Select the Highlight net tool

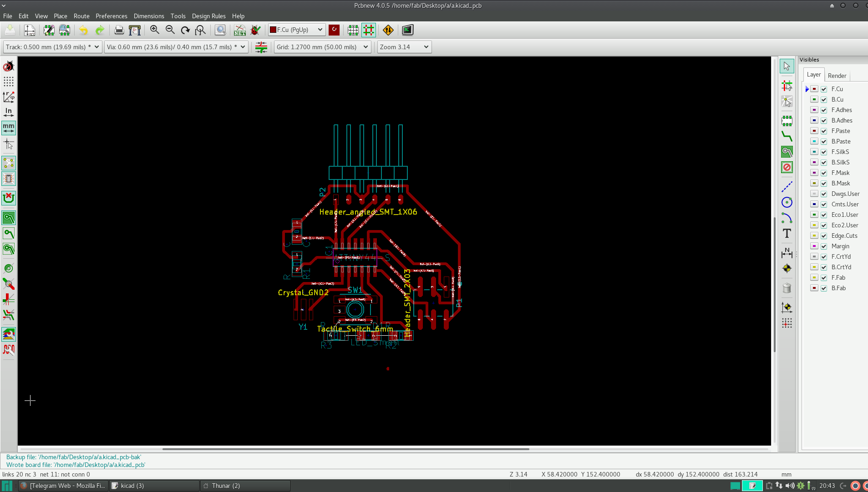coord(787,86)
